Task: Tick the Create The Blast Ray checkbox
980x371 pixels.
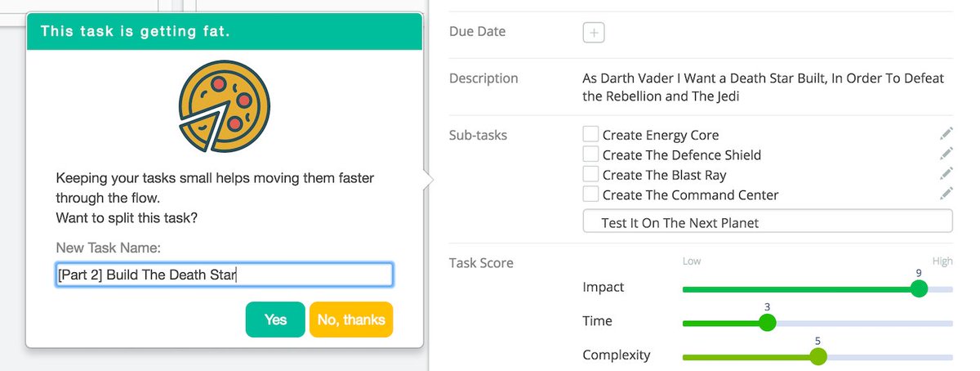Action: (x=590, y=174)
